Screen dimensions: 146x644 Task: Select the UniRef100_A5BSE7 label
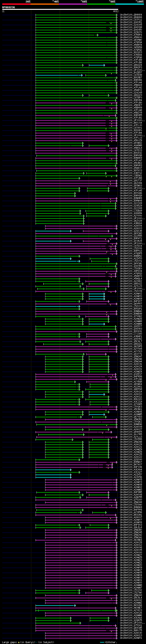(131, 105)
